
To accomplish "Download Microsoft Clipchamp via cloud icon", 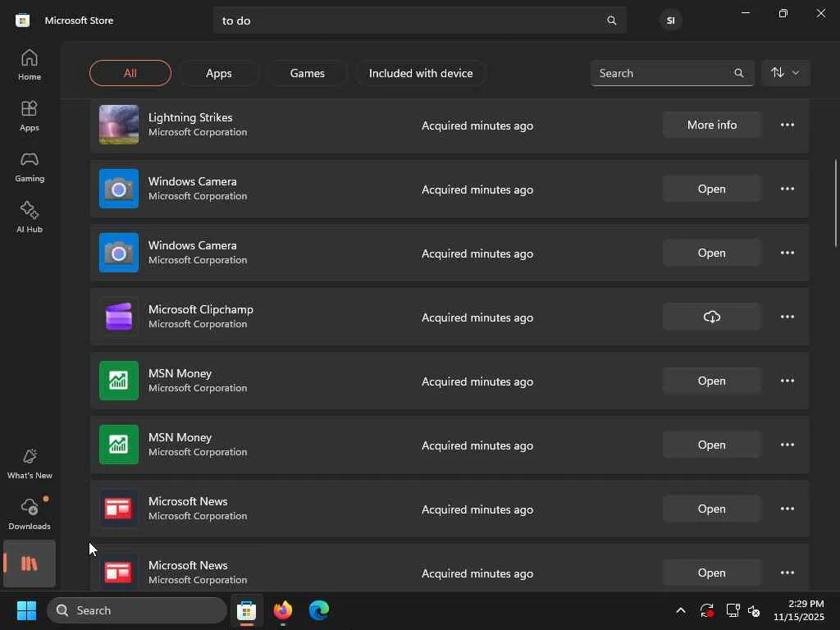I will click(711, 317).
